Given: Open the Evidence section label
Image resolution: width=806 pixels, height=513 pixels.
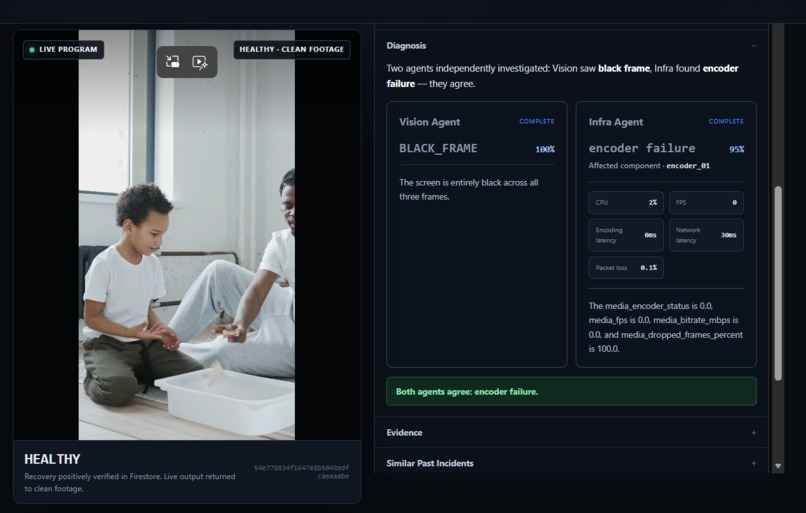Looking at the screenshot, I should tap(405, 433).
